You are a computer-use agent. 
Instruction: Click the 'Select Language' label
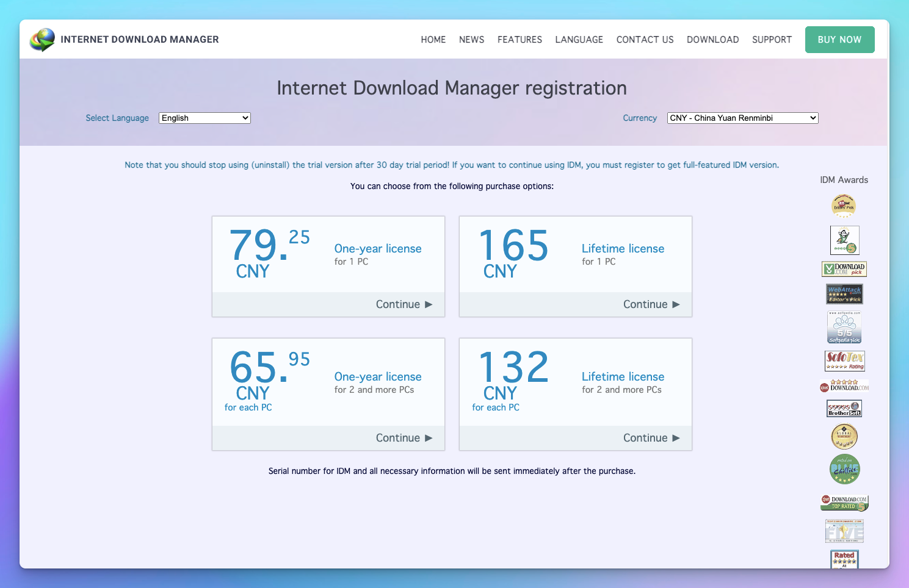pyautogui.click(x=117, y=118)
